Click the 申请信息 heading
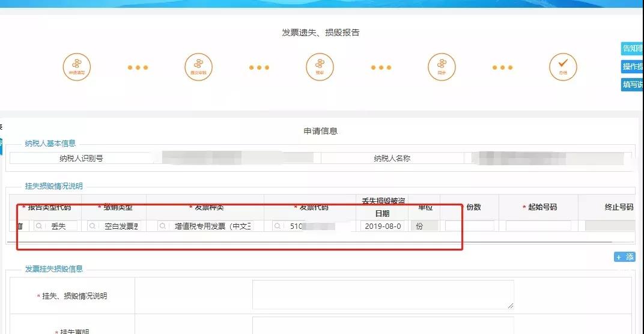This screenshot has width=644, height=334. click(320, 131)
